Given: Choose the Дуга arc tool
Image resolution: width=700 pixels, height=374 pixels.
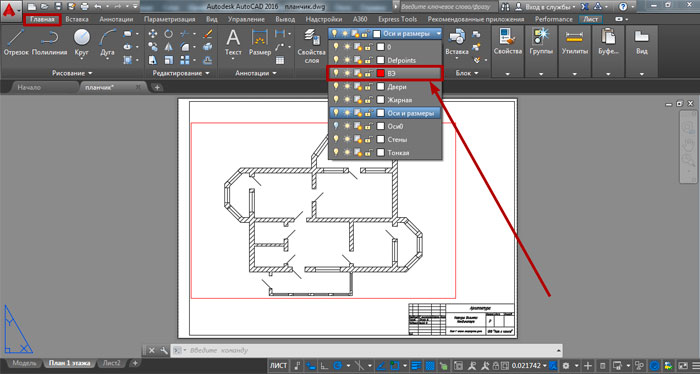Looking at the screenshot, I should coord(107,42).
